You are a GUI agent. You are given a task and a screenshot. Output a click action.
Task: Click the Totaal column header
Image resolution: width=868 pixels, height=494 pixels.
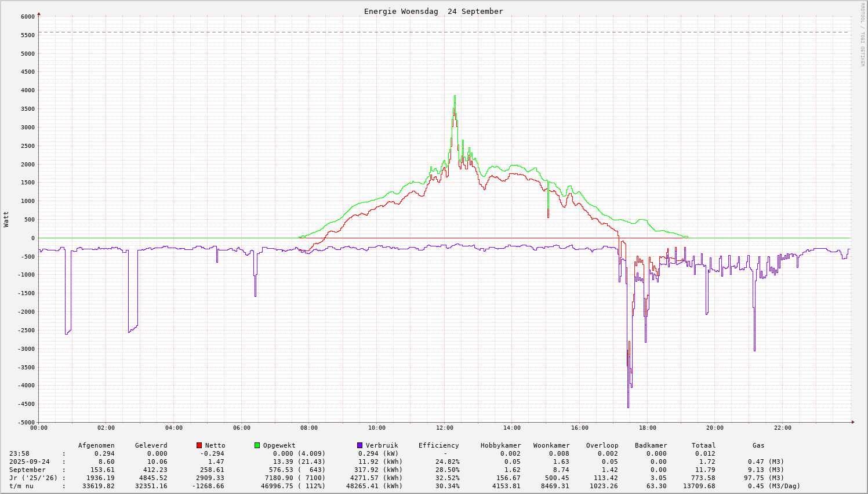[703, 445]
